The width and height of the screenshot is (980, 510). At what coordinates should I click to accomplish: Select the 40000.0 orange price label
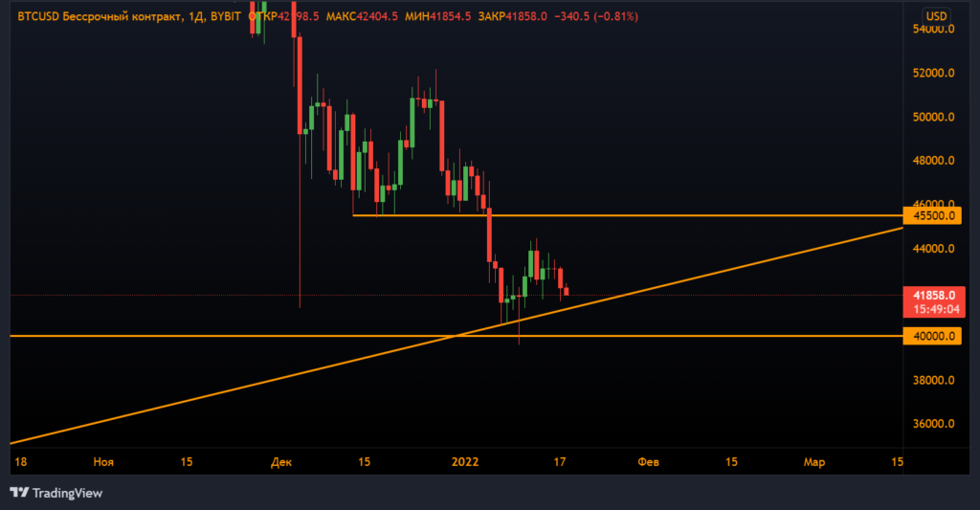tap(932, 336)
